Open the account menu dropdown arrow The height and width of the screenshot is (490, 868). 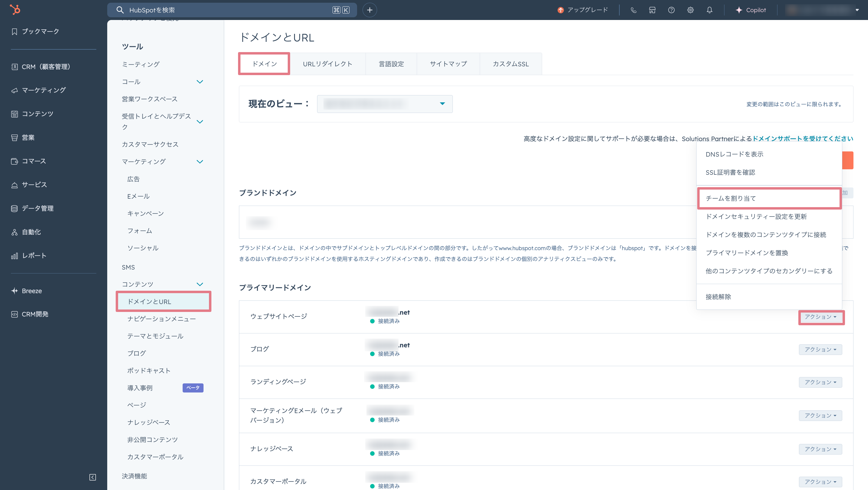click(x=857, y=10)
